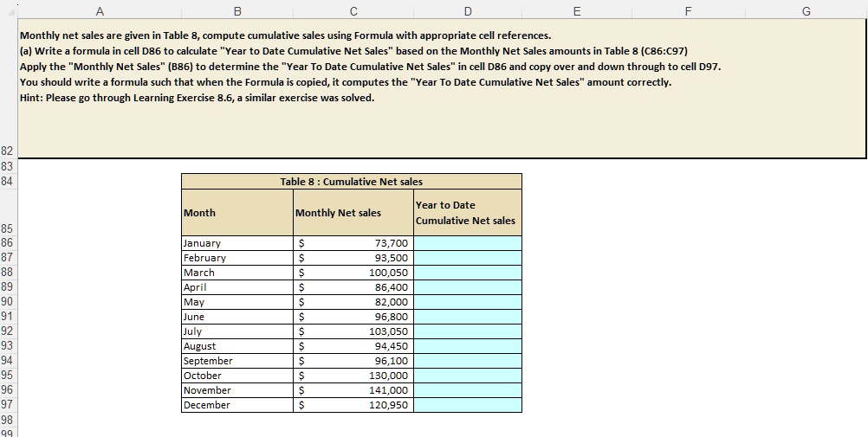Click the 100,050 sales value
The width and height of the screenshot is (868, 437).
(353, 273)
